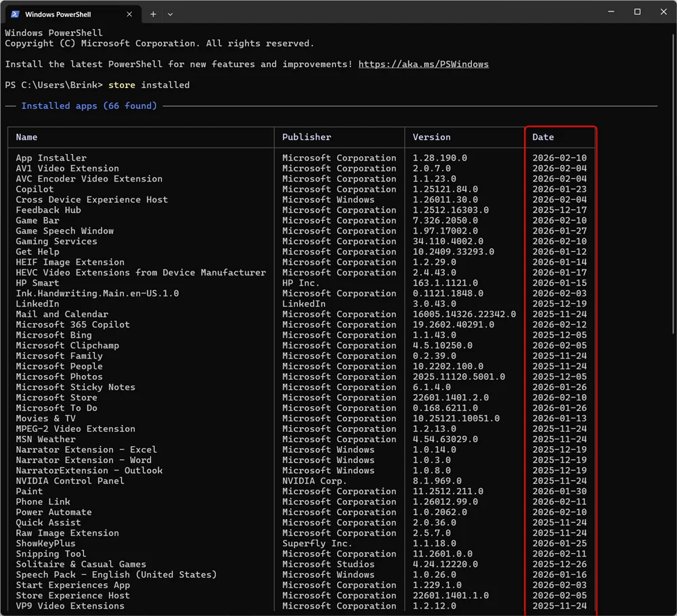Image resolution: width=677 pixels, height=616 pixels.
Task: Click 'Microsoft Sticky Notes' entry
Action: [x=76, y=387]
